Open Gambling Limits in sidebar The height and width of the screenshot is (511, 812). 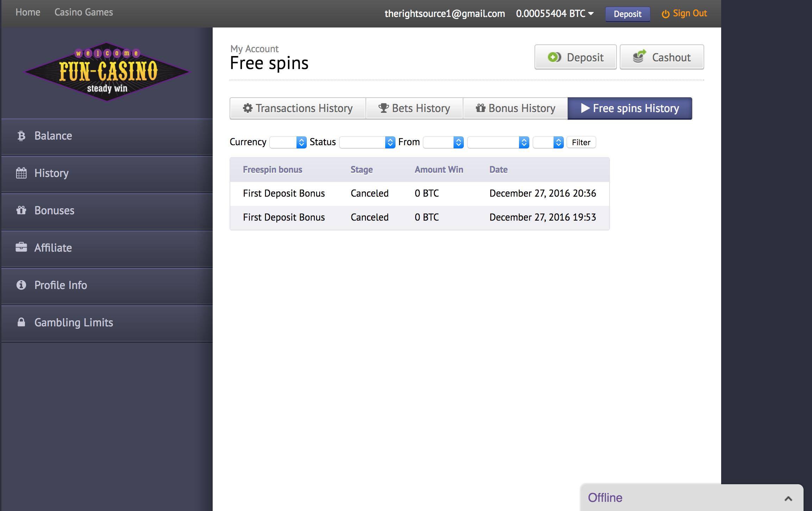click(x=107, y=323)
